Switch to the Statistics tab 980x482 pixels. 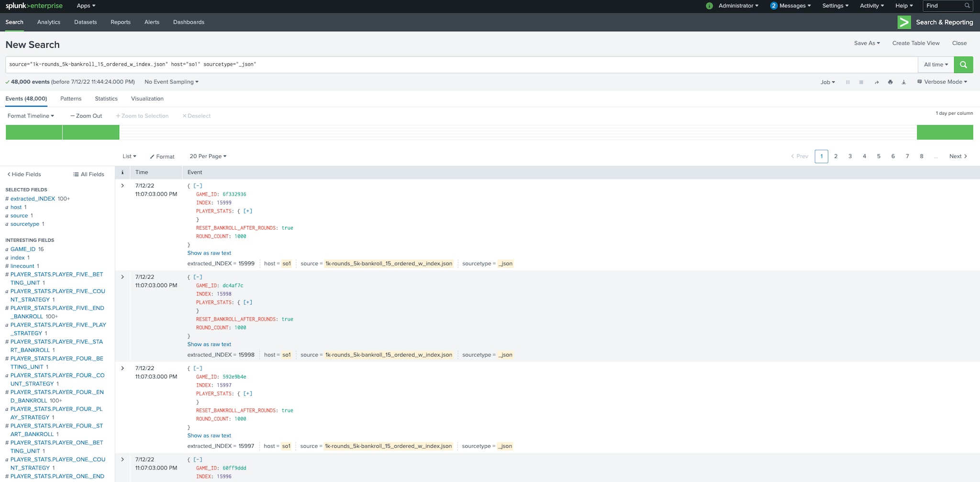click(x=106, y=99)
